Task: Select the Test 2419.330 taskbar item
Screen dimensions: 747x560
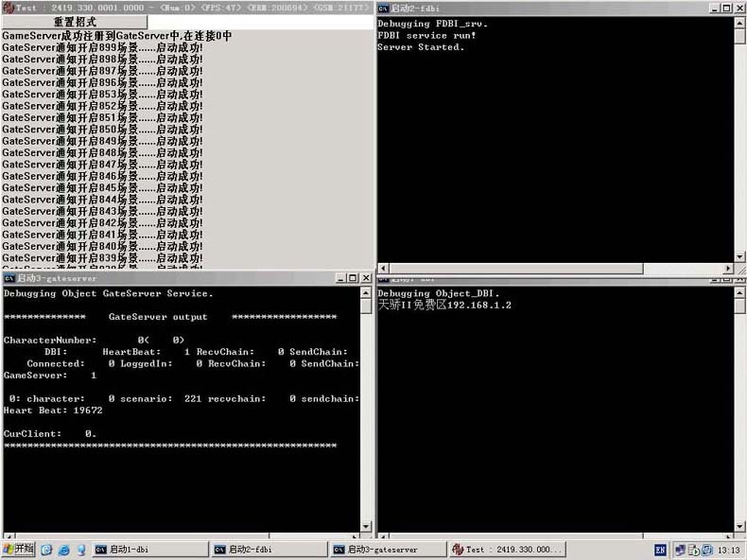Action: tap(507, 549)
